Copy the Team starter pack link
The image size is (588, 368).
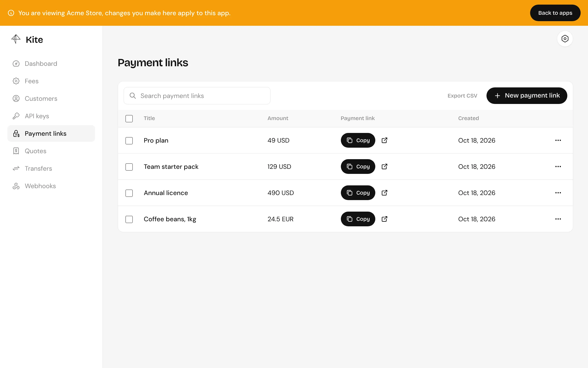pos(358,167)
